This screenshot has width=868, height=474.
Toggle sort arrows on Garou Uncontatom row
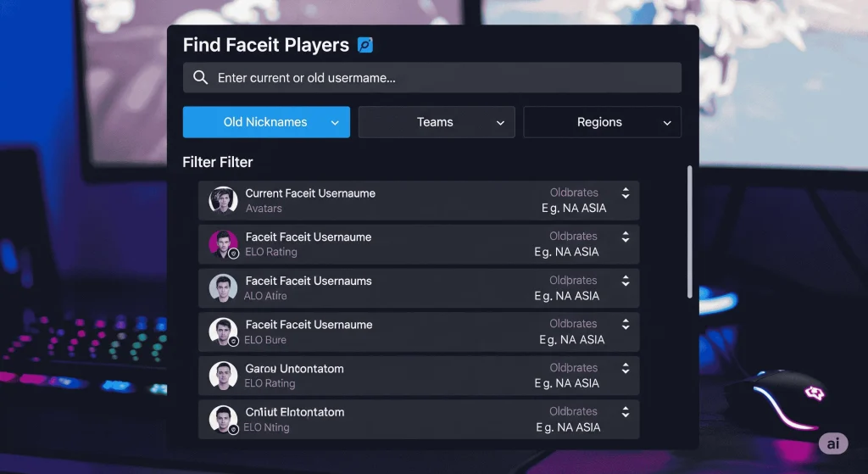626,368
